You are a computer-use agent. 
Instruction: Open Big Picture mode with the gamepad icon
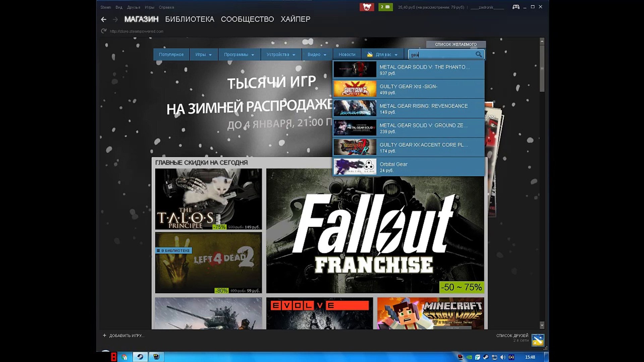click(x=516, y=7)
